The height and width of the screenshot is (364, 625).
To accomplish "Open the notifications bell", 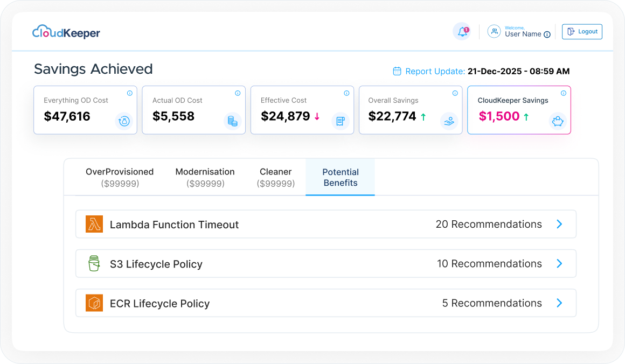I will [x=462, y=31].
